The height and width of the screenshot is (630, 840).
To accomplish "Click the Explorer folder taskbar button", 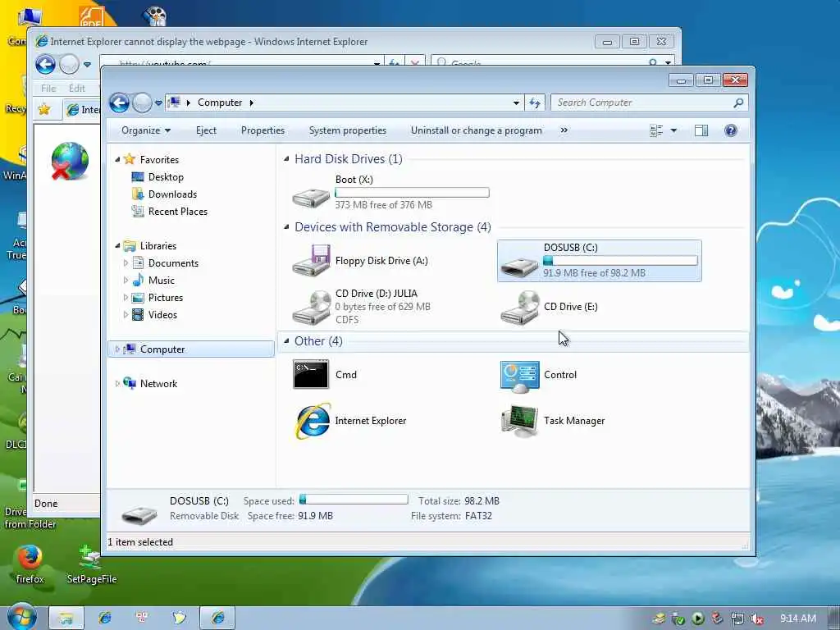I will [66, 619].
